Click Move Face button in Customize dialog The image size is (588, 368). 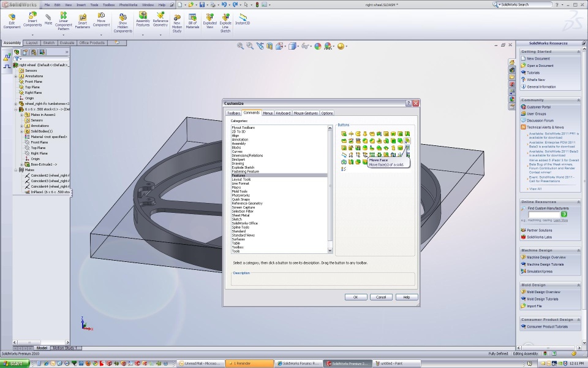coord(407,141)
